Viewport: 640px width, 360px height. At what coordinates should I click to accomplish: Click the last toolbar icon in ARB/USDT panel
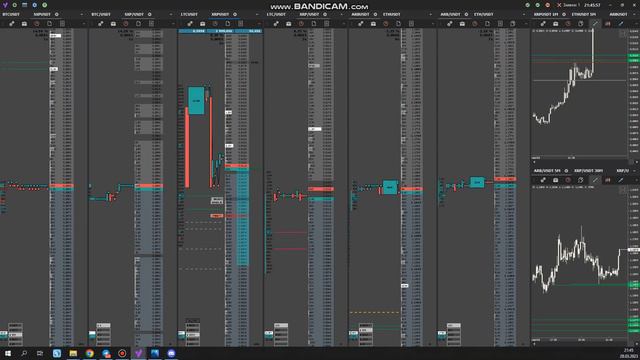point(513,24)
